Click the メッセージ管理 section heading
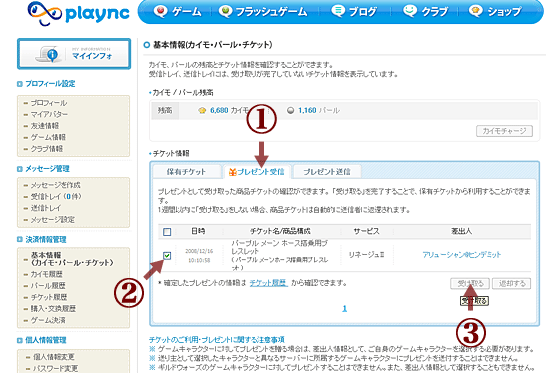Viewport: 560px width, 373px height. pyautogui.click(x=47, y=169)
